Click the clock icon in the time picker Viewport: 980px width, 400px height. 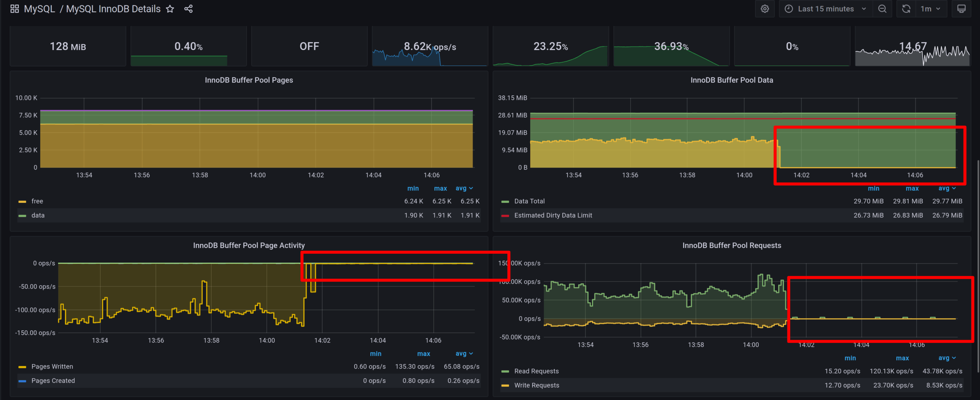pos(788,8)
